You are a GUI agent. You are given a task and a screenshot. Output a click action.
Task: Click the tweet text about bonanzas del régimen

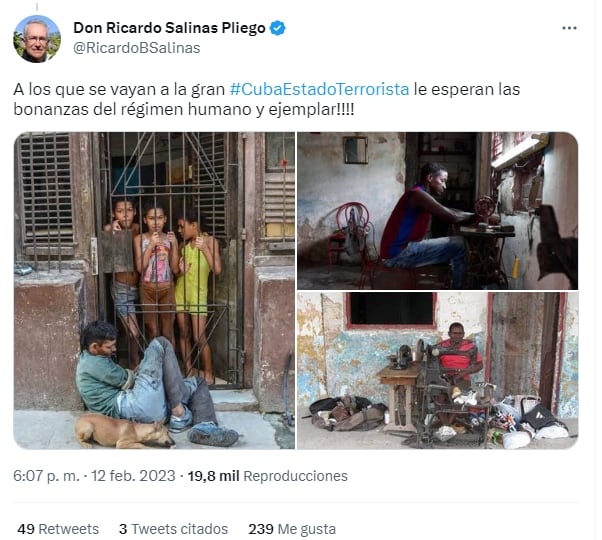pyautogui.click(x=267, y=99)
